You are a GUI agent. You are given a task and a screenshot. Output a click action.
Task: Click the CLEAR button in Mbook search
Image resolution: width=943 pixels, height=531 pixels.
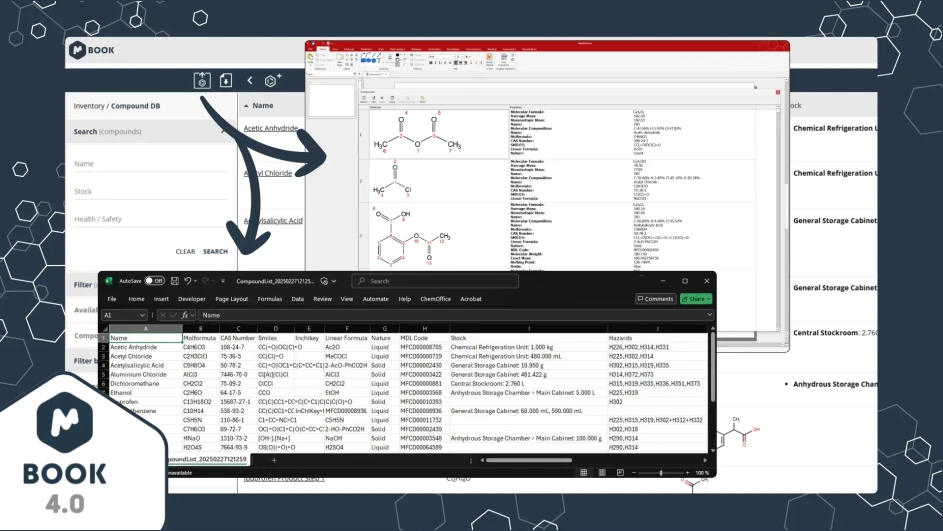pos(185,251)
